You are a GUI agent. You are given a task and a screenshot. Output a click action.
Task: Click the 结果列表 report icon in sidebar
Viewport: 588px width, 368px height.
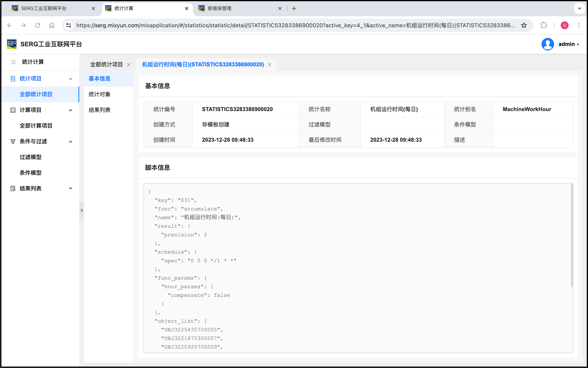tap(13, 189)
